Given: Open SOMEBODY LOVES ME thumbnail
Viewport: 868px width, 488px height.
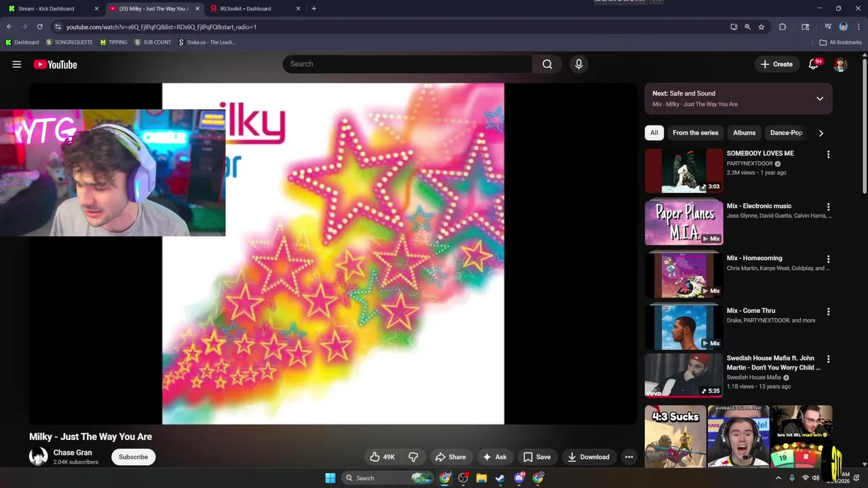Looking at the screenshot, I should (x=684, y=171).
